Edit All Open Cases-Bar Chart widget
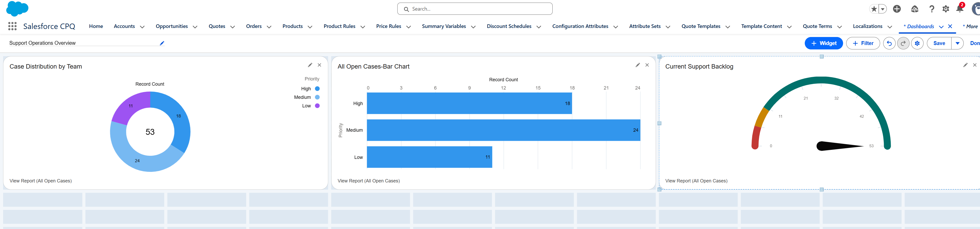This screenshot has height=229, width=980. (x=638, y=65)
